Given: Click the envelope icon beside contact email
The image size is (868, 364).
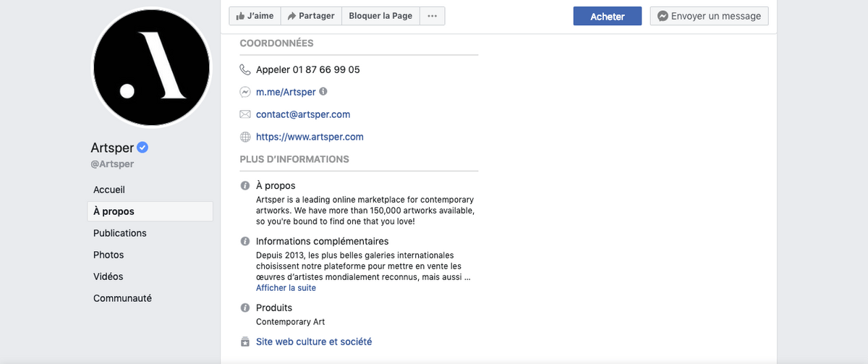Looking at the screenshot, I should 245,114.
